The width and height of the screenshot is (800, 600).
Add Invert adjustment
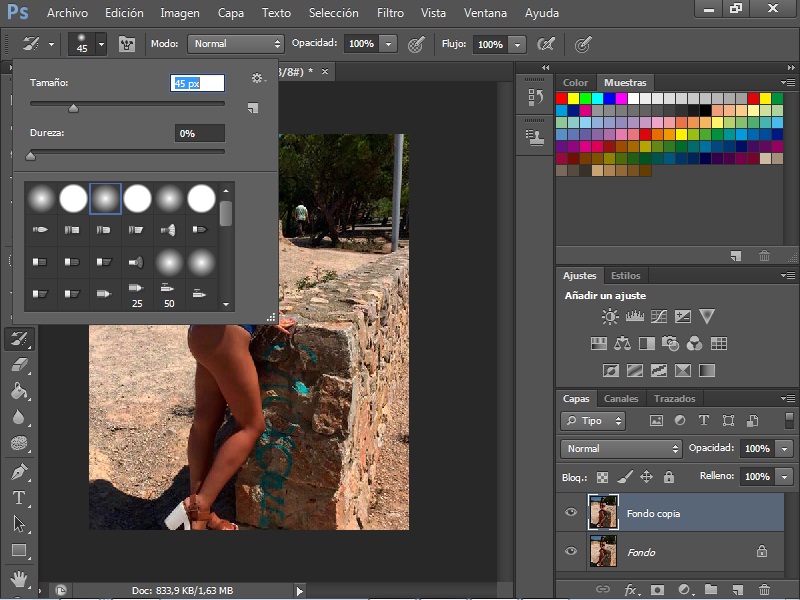pos(610,370)
